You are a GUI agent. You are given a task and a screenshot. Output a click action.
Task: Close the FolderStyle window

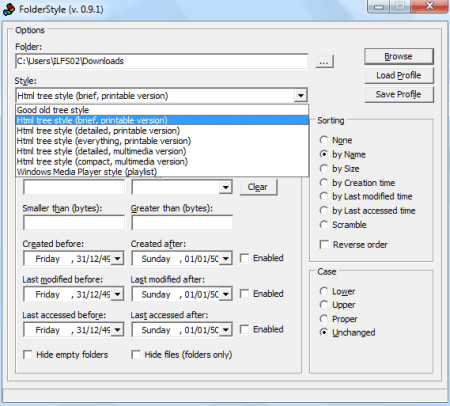click(430, 6)
